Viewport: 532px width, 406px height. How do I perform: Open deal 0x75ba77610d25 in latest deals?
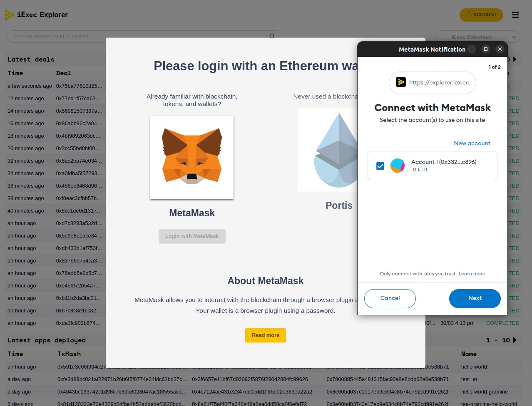(x=79, y=86)
